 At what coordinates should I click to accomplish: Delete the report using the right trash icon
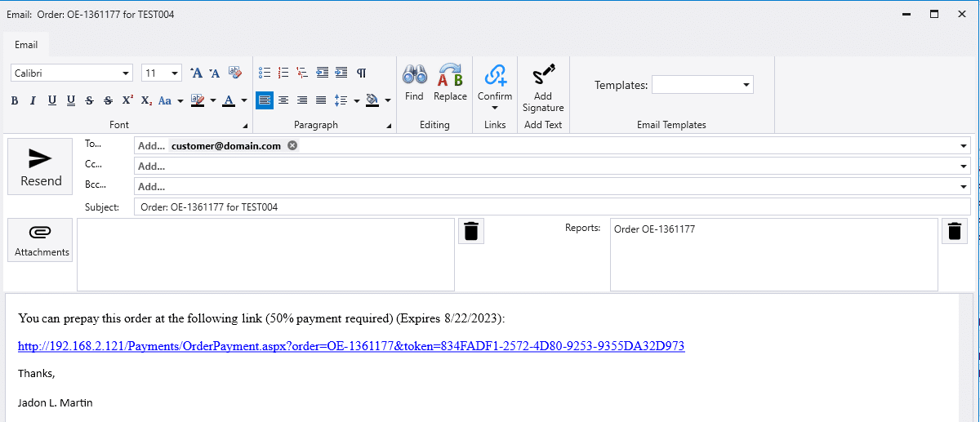[x=955, y=232]
